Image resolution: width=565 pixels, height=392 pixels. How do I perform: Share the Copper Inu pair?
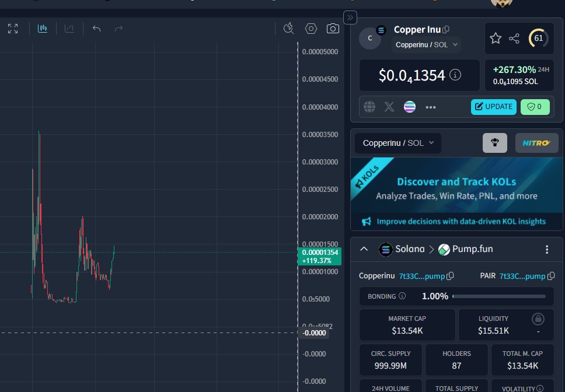pos(514,38)
